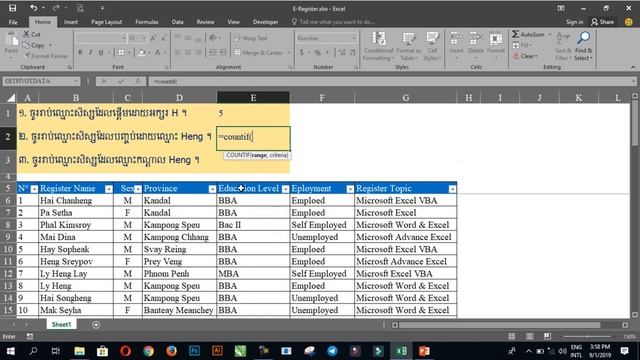Image resolution: width=640 pixels, height=360 pixels.
Task: Click the Insert cells icon
Action: coord(456,39)
